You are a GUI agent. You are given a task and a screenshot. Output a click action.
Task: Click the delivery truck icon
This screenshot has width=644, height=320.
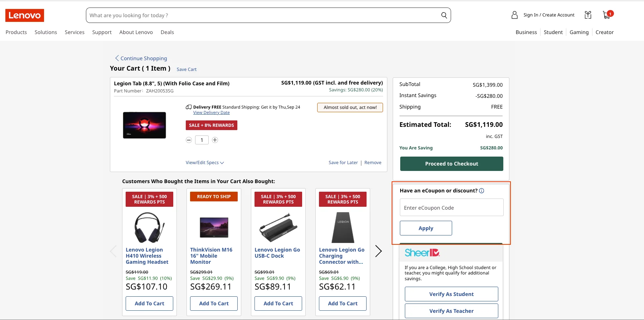tap(189, 107)
